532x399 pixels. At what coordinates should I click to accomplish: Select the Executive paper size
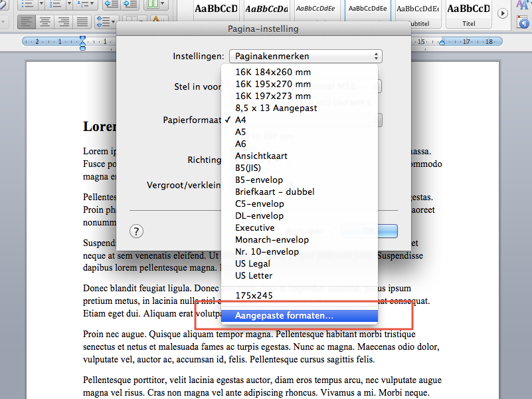(x=300, y=227)
